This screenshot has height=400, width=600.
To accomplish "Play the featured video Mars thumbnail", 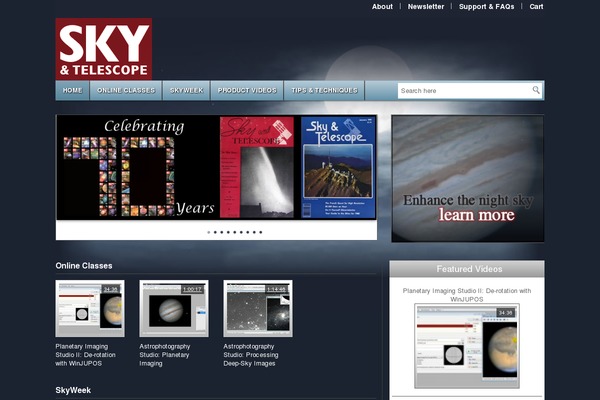I will point(467,346).
